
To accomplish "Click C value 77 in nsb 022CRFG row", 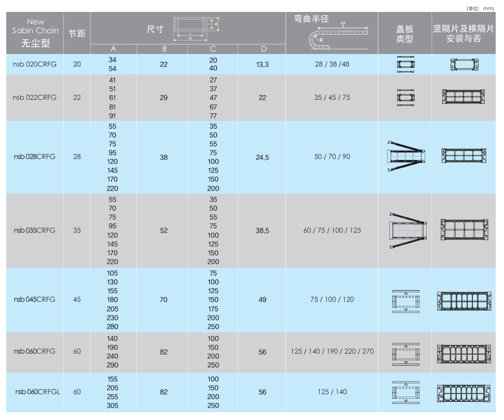I will coord(213,116).
